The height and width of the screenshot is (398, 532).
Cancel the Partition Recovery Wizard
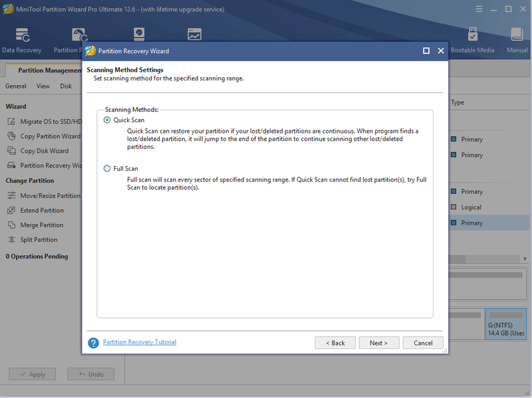(x=423, y=343)
